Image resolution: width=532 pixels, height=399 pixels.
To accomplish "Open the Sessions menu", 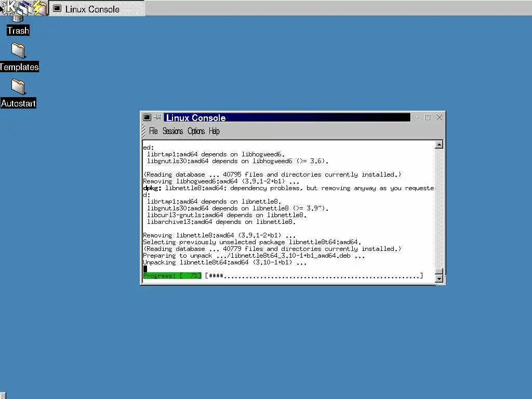I will (172, 131).
